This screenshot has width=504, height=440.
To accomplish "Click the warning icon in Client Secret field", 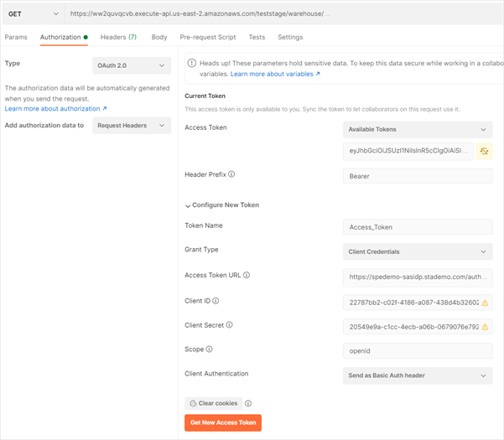I will 485,327.
